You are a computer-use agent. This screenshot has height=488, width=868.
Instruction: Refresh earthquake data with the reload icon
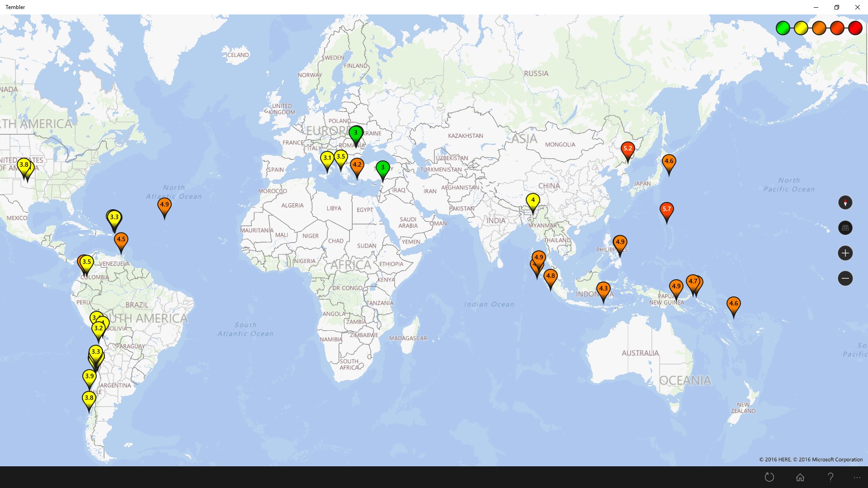point(769,477)
